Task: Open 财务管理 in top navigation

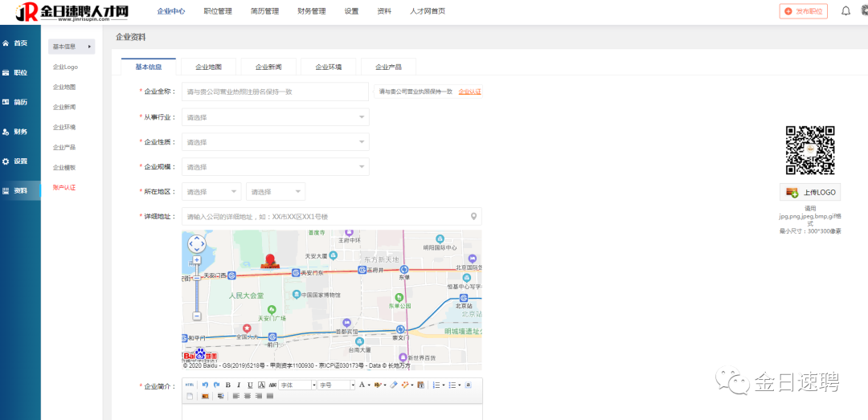Action: pyautogui.click(x=312, y=11)
